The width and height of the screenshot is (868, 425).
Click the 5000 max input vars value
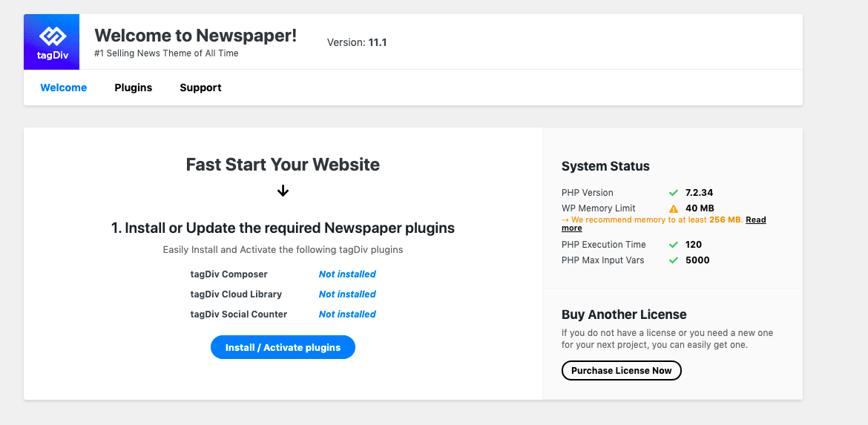point(697,260)
